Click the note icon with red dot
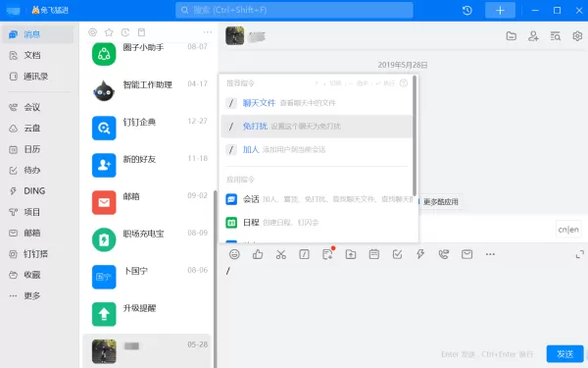Image resolution: width=588 pixels, height=368 pixels. 327,254
